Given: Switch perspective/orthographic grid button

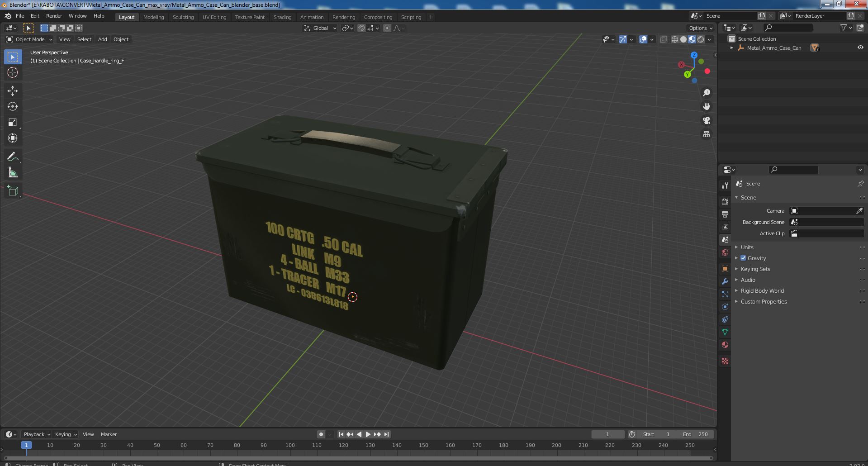Looking at the screenshot, I should click(x=706, y=134).
